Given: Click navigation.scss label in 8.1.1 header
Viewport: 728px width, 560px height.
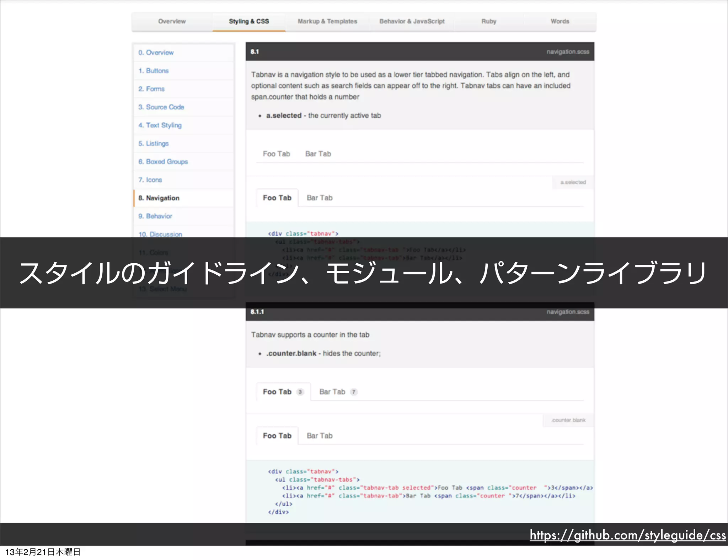Looking at the screenshot, I should [x=568, y=312].
